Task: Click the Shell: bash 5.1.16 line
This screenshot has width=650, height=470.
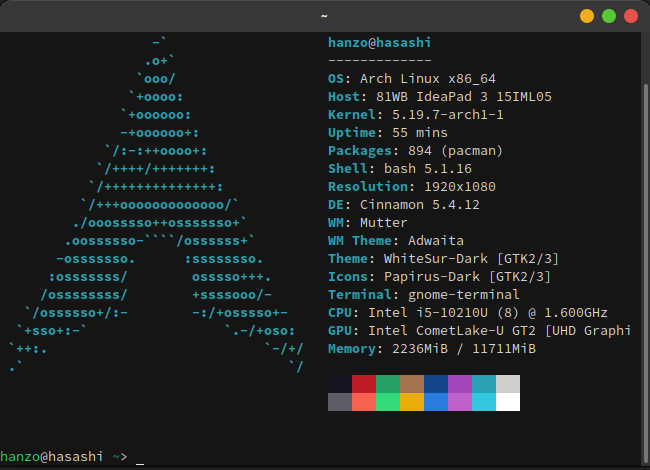Action: [400, 169]
